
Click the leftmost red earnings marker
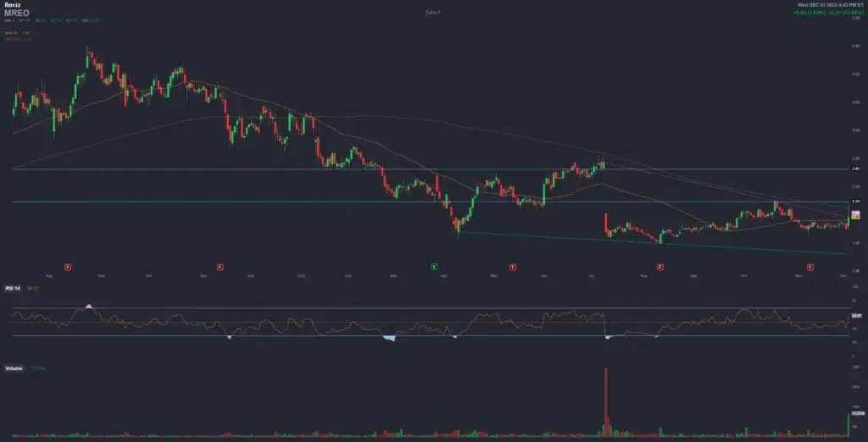click(68, 267)
